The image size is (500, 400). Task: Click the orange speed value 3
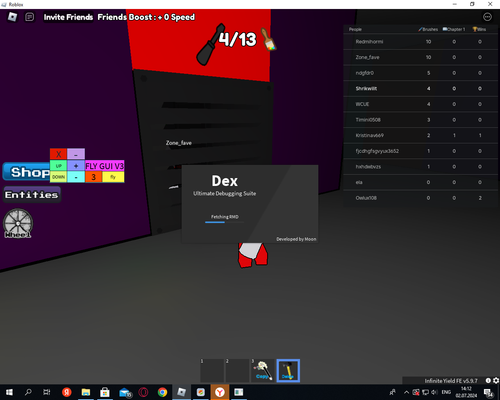(93, 177)
